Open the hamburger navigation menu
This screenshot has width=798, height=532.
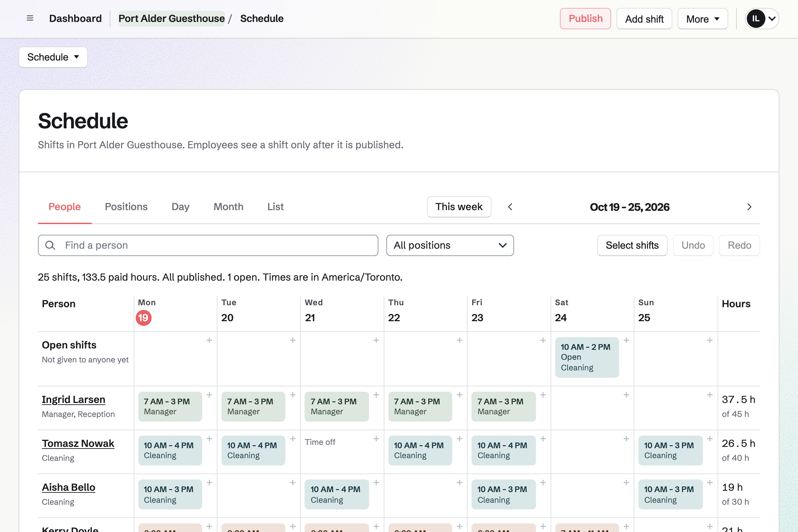pos(30,18)
